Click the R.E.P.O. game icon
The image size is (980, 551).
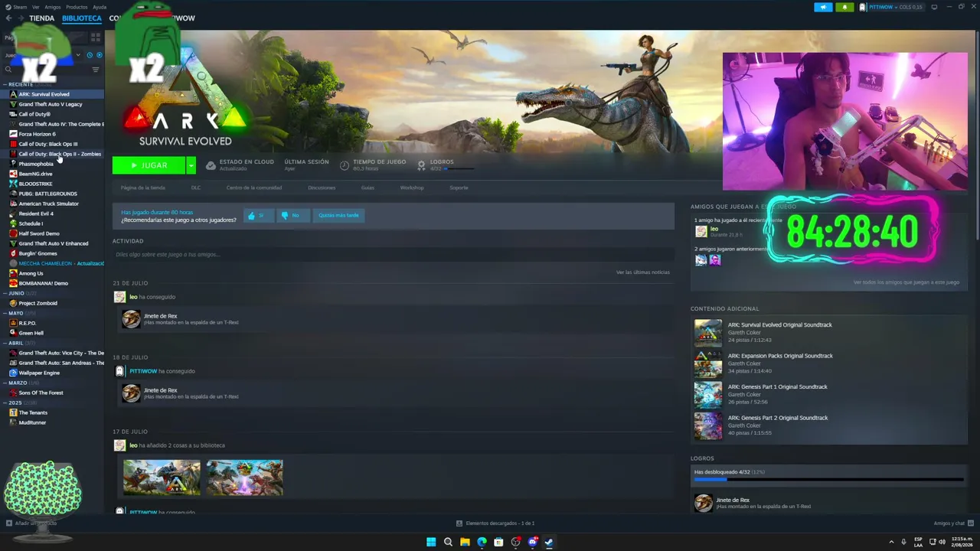(x=13, y=323)
